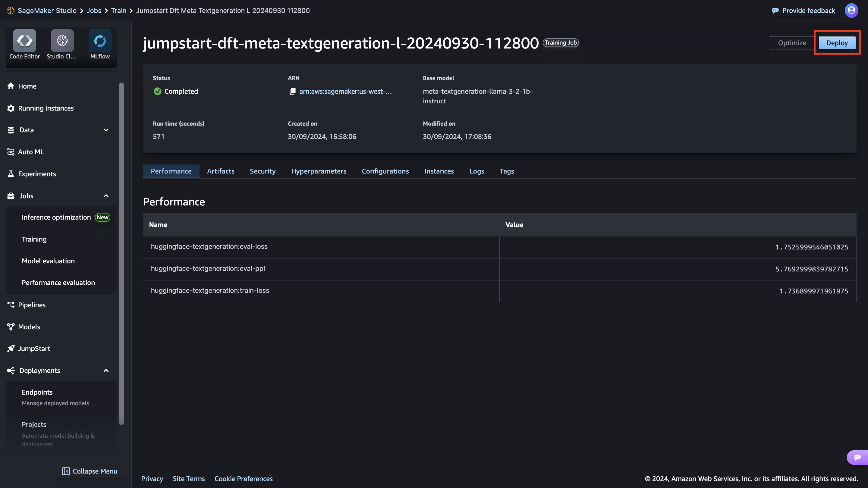Open Running instances

[46, 108]
